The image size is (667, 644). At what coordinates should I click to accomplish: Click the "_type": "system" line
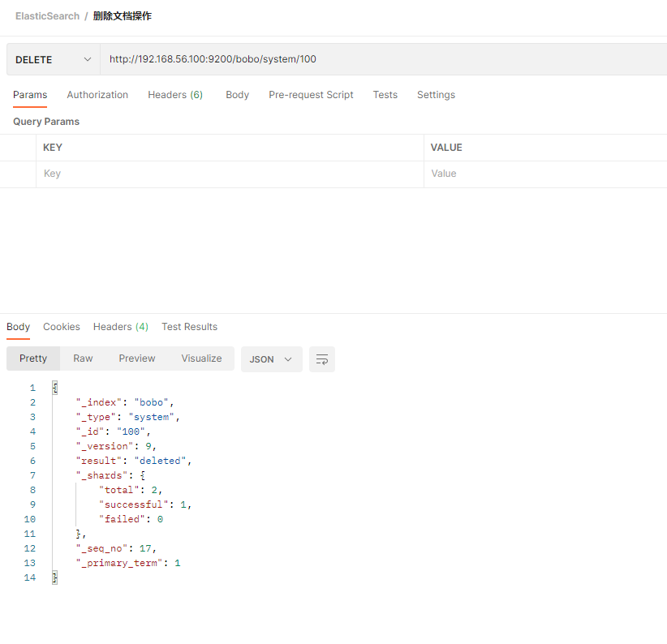click(127, 417)
